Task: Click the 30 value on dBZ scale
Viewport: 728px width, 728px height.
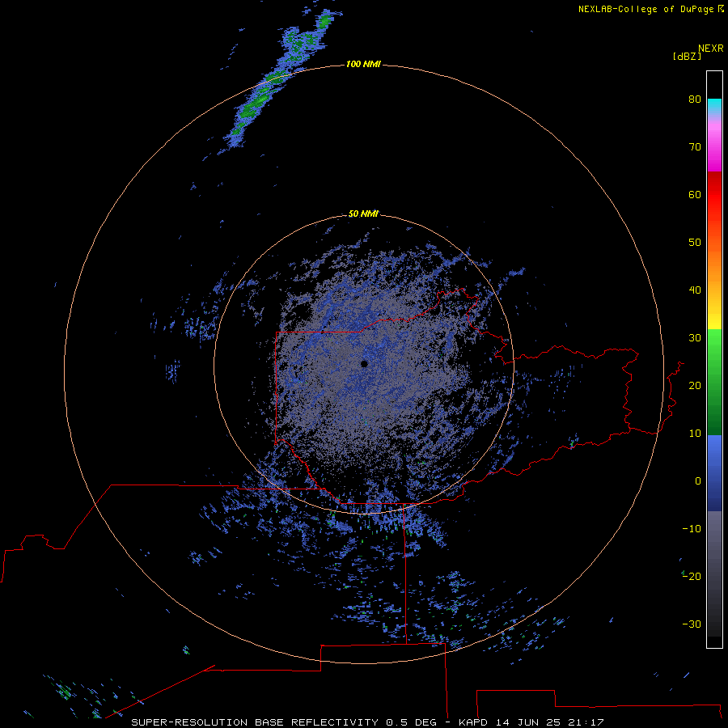Action: (695, 338)
